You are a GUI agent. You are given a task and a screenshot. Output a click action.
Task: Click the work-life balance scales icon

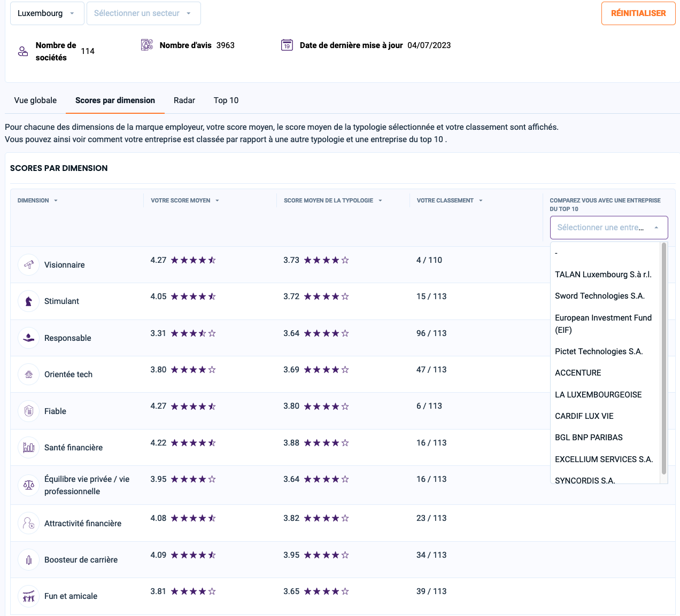pos(29,485)
